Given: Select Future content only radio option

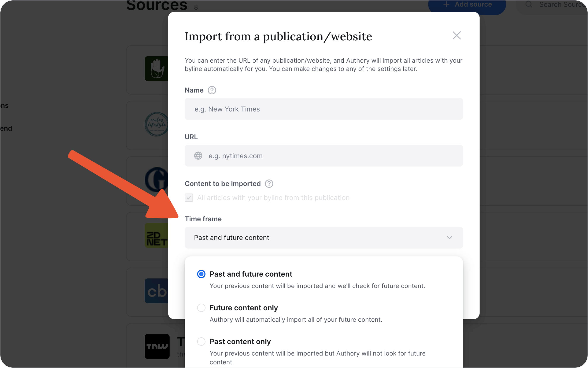Looking at the screenshot, I should click(x=201, y=308).
